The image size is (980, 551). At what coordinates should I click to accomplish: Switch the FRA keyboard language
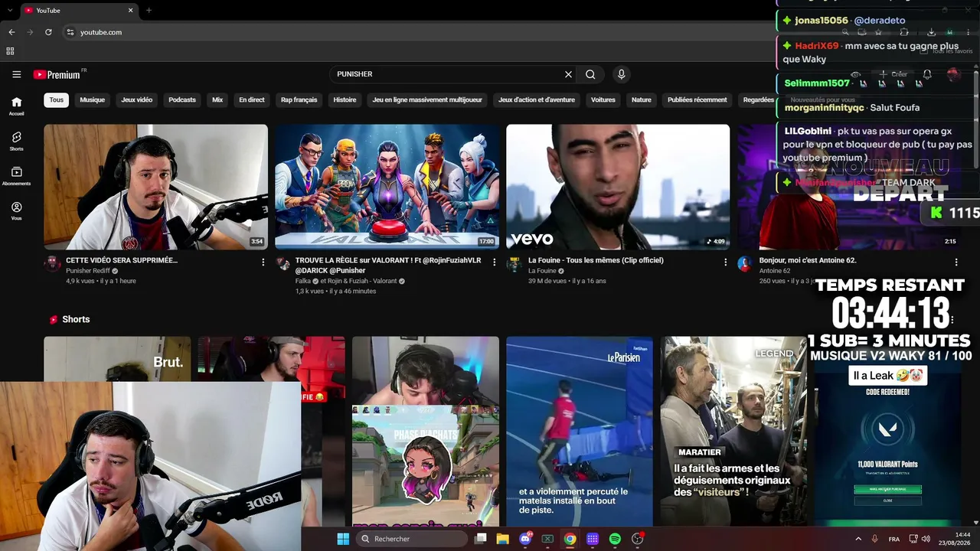(x=894, y=539)
